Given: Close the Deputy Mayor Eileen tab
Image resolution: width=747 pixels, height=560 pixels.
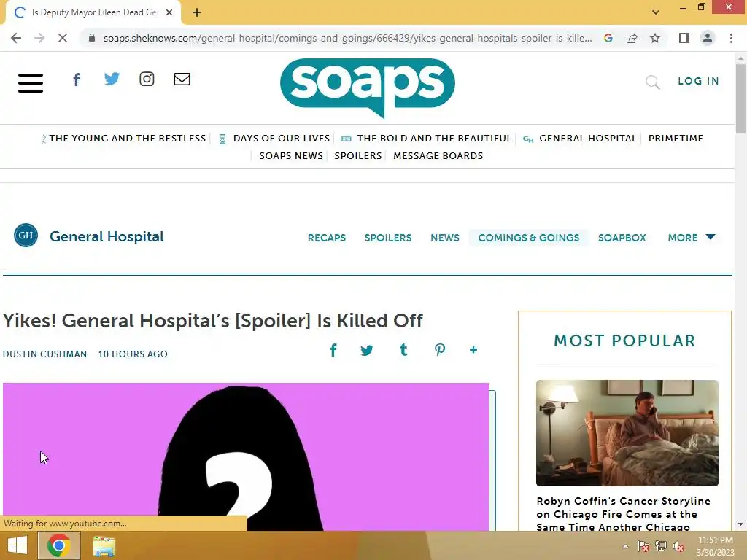Looking at the screenshot, I should tap(169, 13).
